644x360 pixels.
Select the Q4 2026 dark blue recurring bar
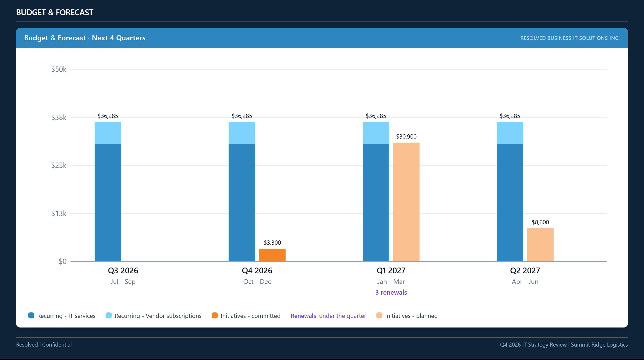coord(242,202)
